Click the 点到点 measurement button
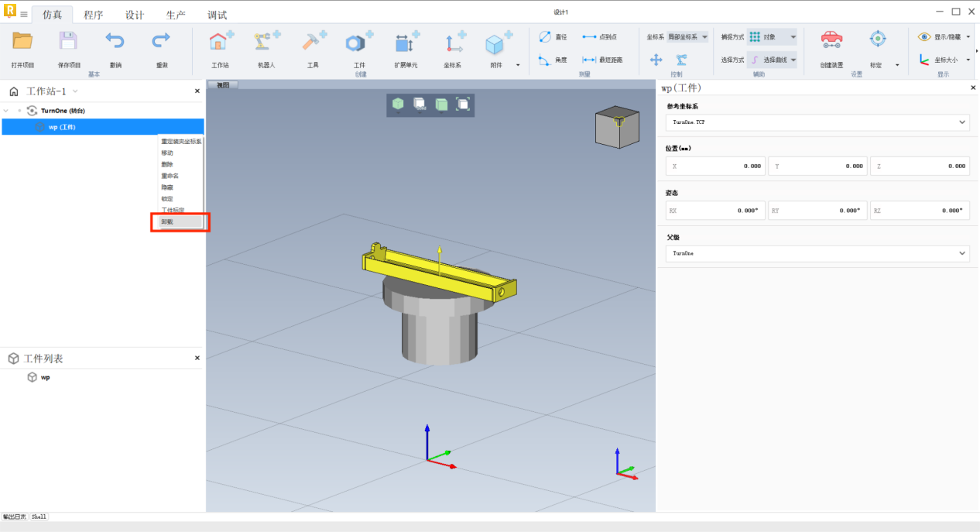 (599, 37)
